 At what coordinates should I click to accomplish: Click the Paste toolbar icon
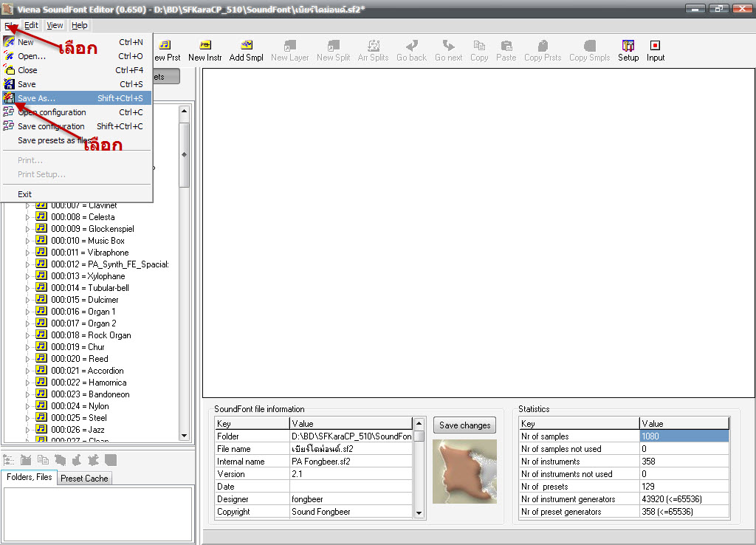click(506, 45)
